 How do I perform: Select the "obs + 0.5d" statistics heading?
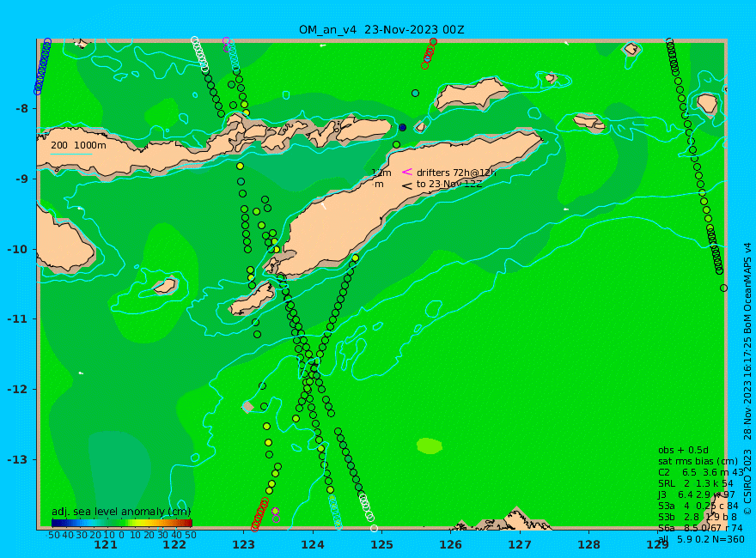pos(683,451)
